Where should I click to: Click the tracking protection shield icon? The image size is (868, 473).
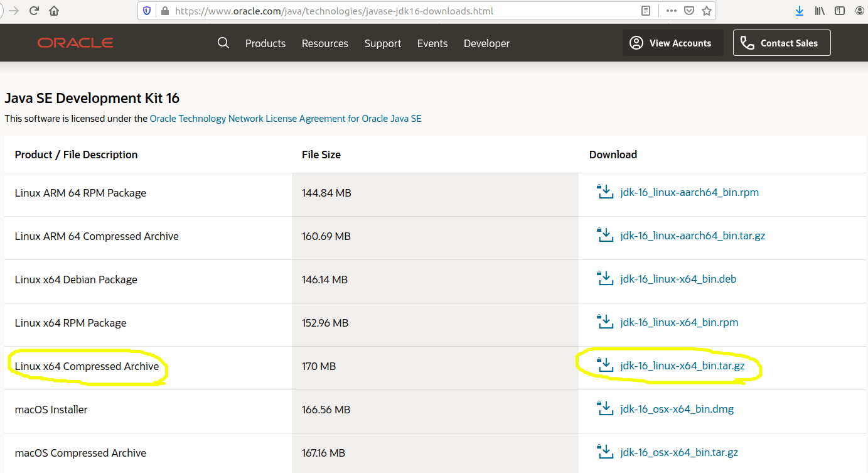point(147,11)
